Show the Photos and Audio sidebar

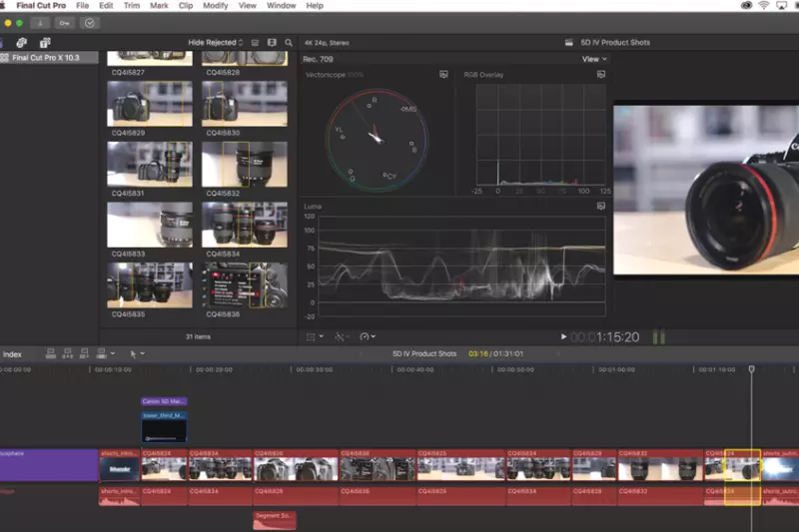[x=21, y=42]
